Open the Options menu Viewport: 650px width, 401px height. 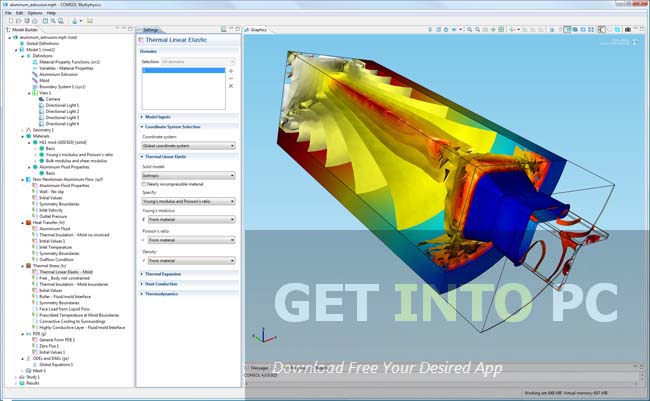tap(35, 13)
